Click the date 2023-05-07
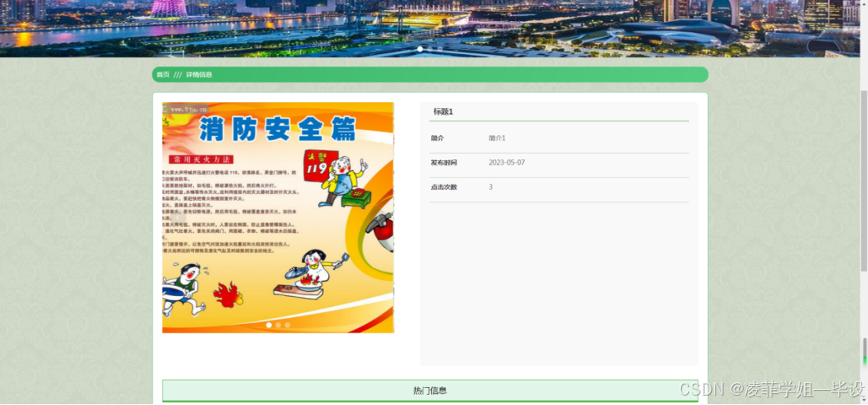 tap(507, 162)
